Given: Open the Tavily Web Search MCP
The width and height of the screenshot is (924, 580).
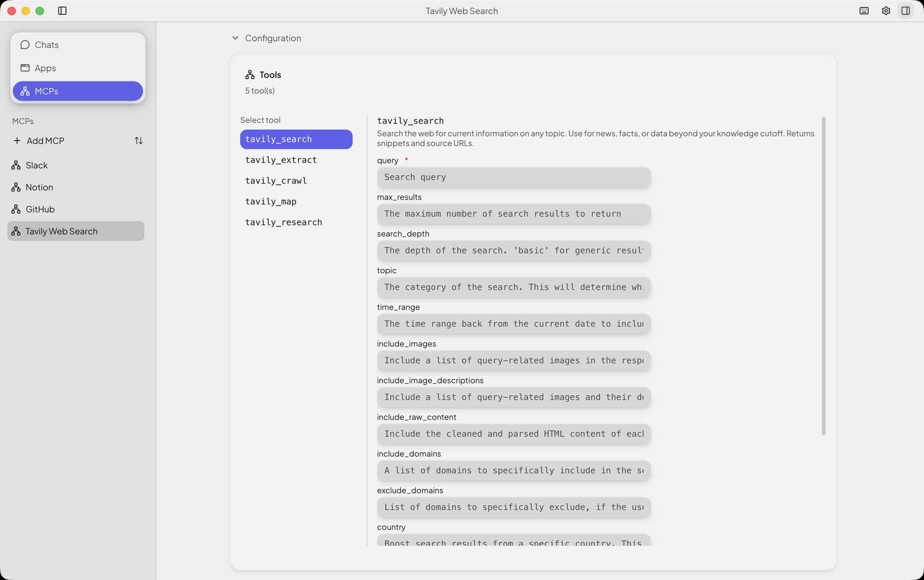Looking at the screenshot, I should 61,231.
